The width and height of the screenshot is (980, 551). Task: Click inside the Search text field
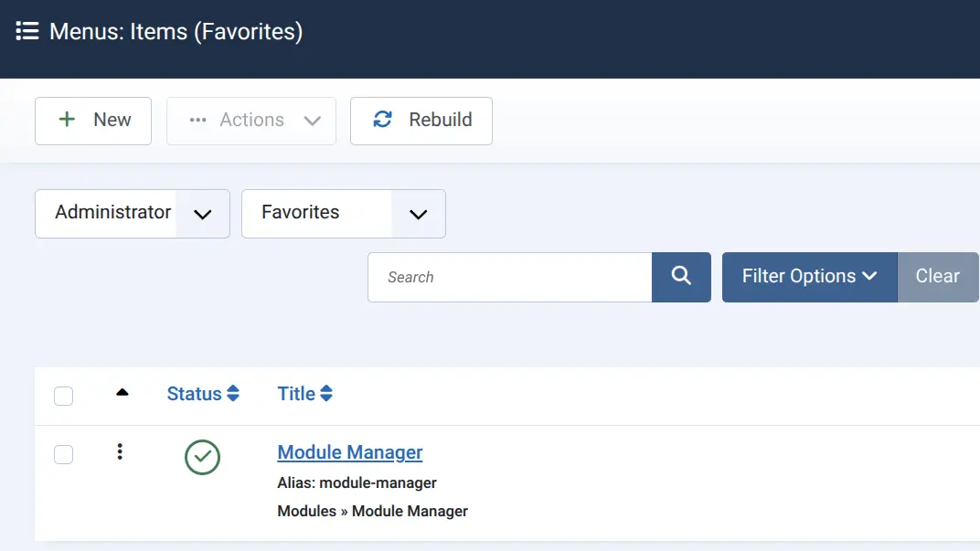(x=507, y=276)
